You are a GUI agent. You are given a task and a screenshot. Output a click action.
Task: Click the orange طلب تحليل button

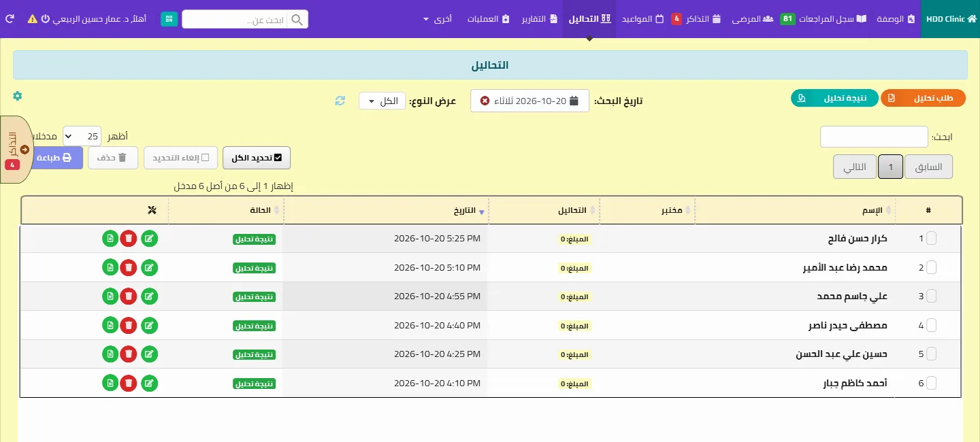(x=923, y=99)
